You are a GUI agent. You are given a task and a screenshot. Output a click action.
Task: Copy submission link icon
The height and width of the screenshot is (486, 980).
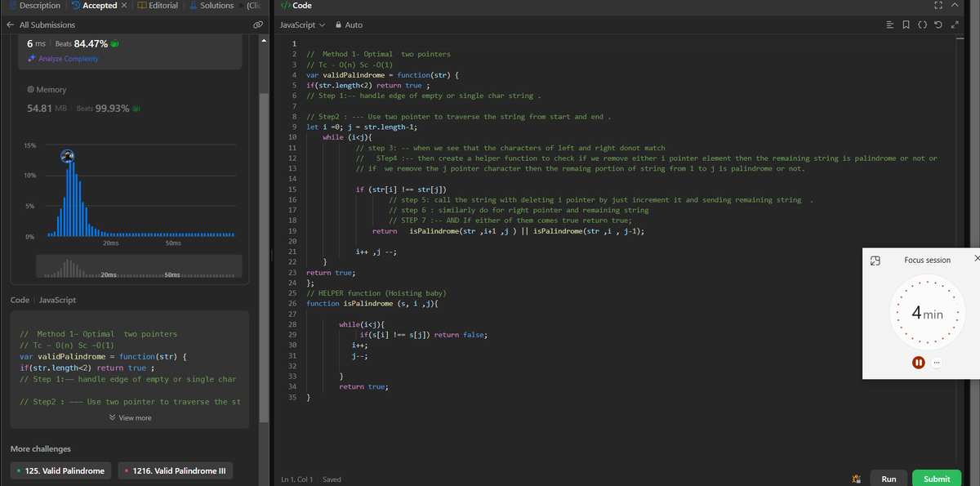[257, 25]
